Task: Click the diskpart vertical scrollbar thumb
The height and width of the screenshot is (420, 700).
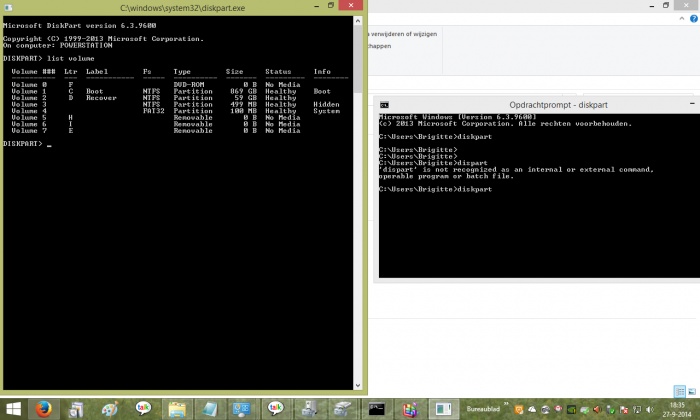Action: coord(358,59)
